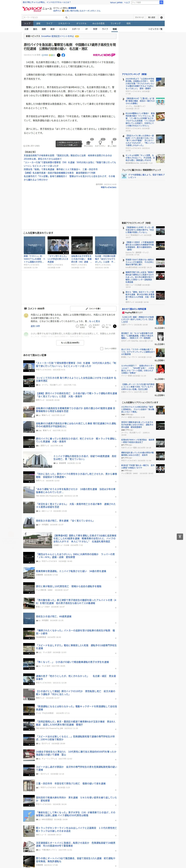The width and height of the screenshot is (186, 868).
Task: Click the 中京テレビNEWS logo beside headline
Action: coord(104,55)
